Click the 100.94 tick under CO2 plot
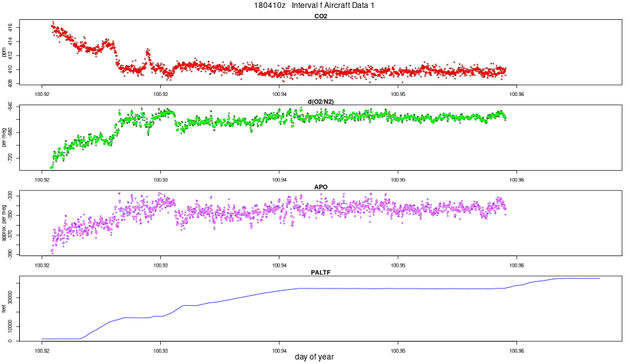The image size is (629, 364). click(279, 95)
